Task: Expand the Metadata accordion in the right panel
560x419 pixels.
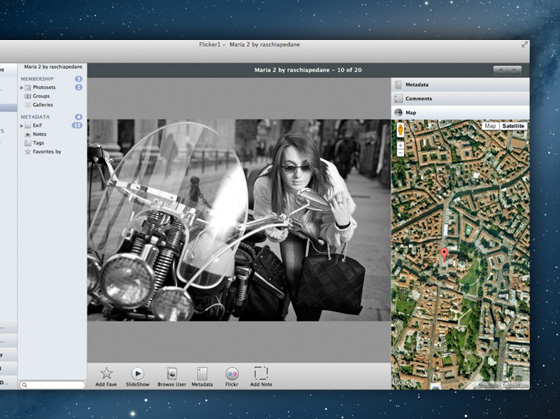Action: (460, 85)
